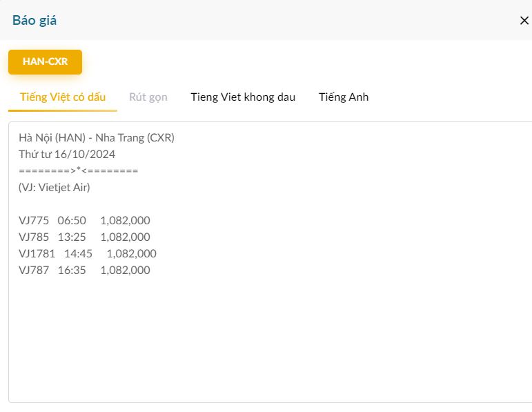Click the 06:50 departure time
This screenshot has height=412, width=532.
click(72, 220)
